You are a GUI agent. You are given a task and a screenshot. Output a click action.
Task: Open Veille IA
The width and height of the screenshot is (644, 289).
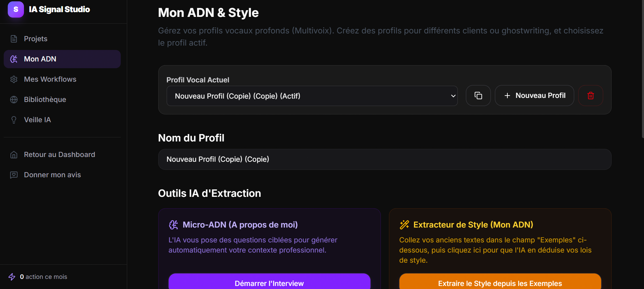[x=62, y=120]
